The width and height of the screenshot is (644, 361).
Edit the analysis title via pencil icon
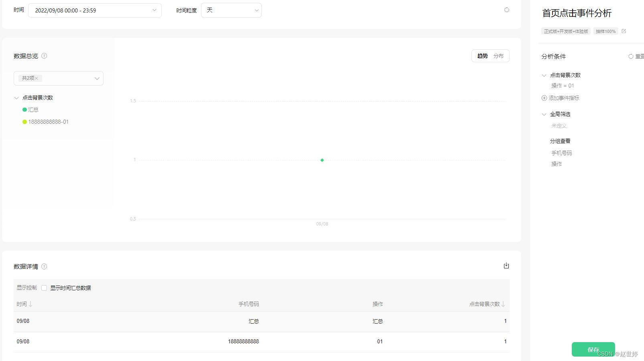624,31
